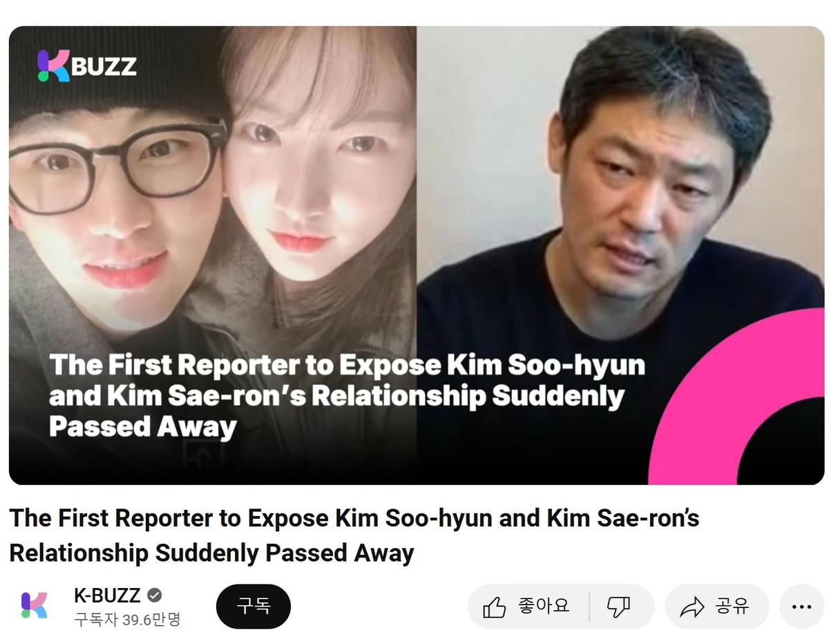
Task: Open the three-dot more options menu
Action: click(x=801, y=607)
